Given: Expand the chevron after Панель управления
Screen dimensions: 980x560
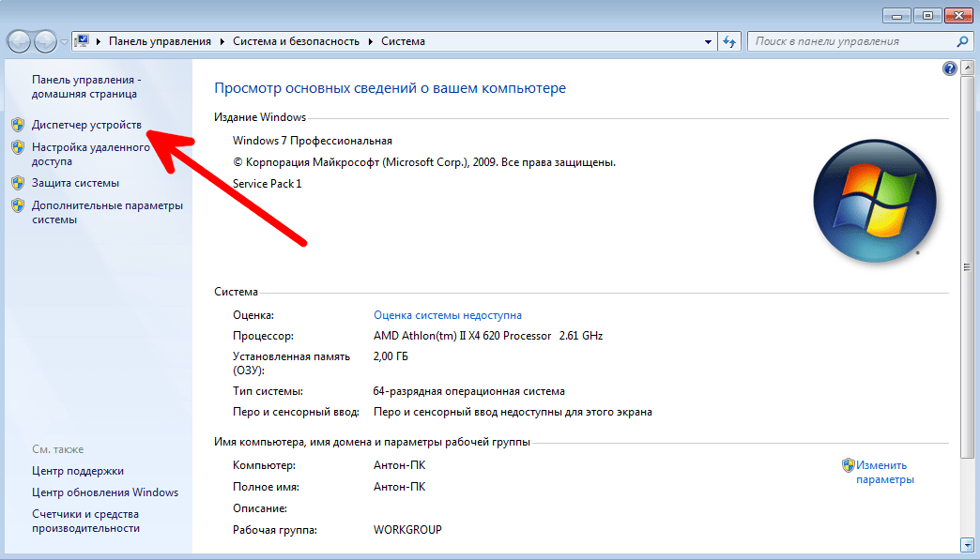Looking at the screenshot, I should (x=222, y=42).
